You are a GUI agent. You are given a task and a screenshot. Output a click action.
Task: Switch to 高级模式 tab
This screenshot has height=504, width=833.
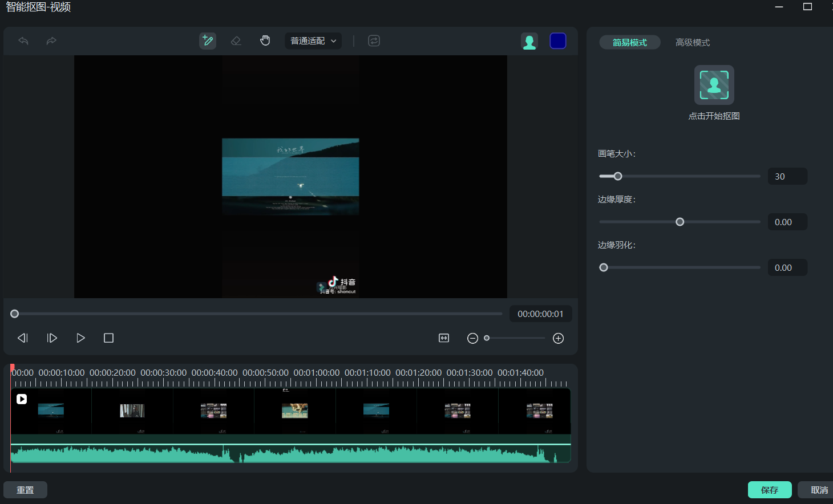693,43
